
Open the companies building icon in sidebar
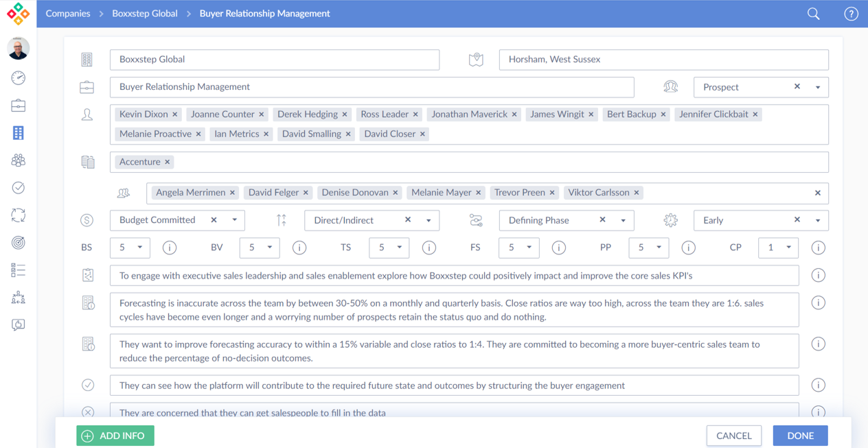point(19,133)
